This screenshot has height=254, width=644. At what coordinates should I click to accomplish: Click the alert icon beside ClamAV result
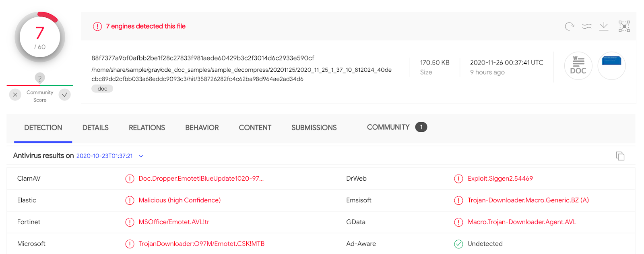point(130,179)
